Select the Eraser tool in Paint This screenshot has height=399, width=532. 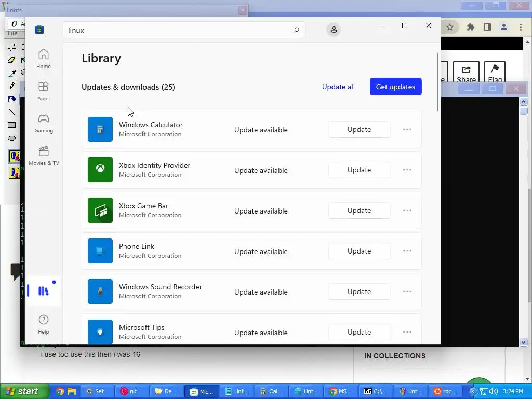(x=12, y=60)
